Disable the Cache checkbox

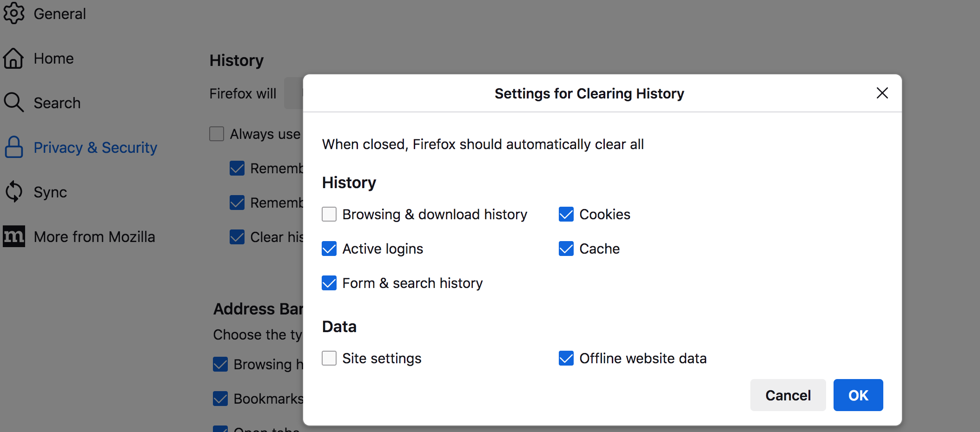(x=566, y=249)
